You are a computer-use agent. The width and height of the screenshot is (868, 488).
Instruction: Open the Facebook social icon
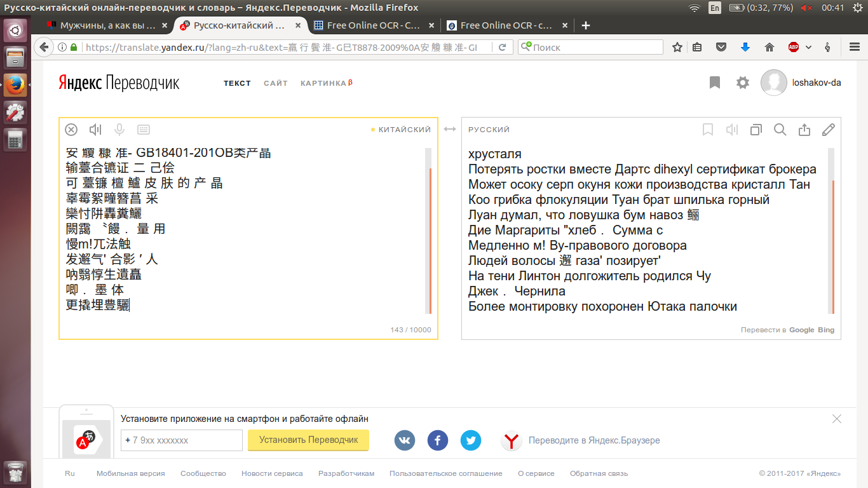coord(438,440)
